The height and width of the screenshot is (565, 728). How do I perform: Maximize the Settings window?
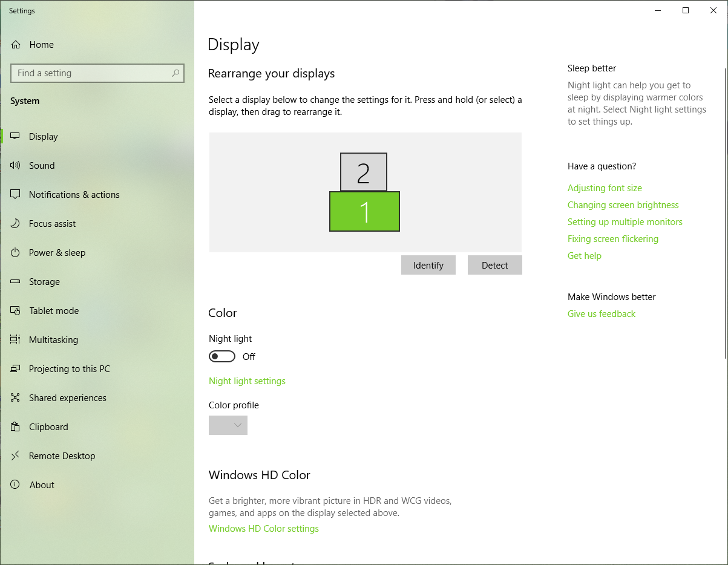tap(686, 10)
